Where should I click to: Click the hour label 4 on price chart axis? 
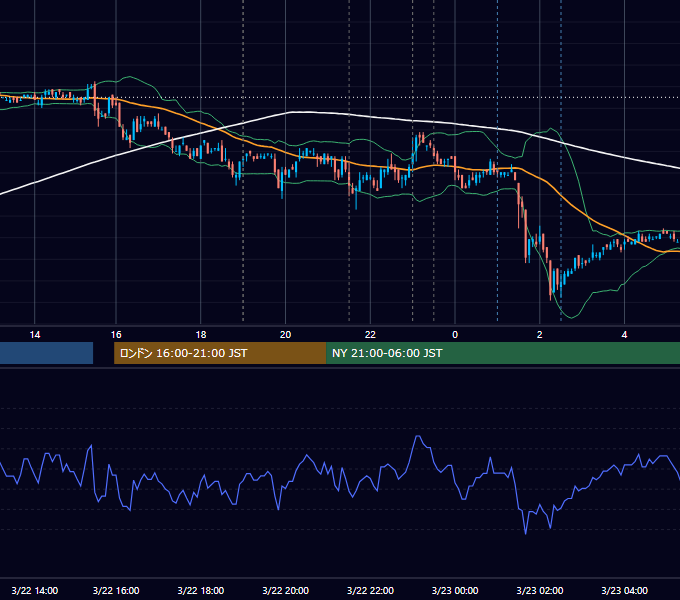click(624, 334)
